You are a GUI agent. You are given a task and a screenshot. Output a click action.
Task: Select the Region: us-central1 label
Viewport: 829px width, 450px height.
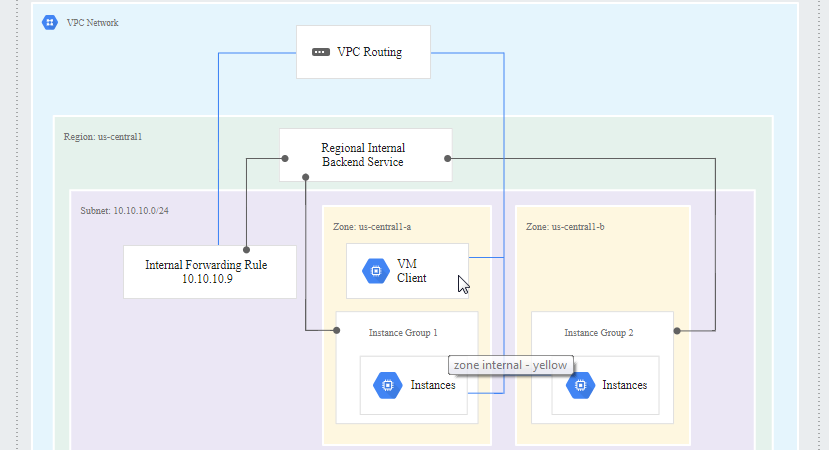[103, 136]
